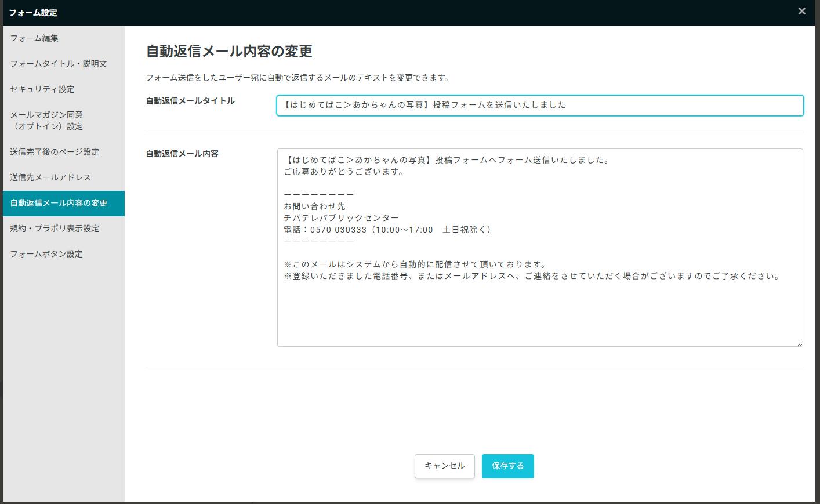Viewport: 820px width, 504px height.
Task: Grab the text area resize handle
Action: pyautogui.click(x=800, y=343)
